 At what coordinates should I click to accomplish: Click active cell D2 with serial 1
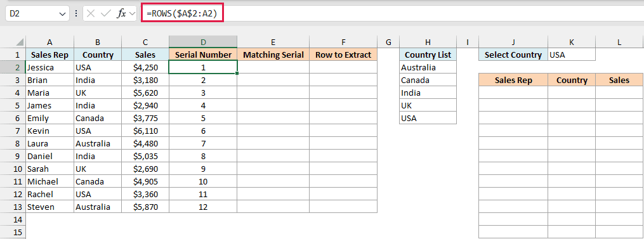[x=203, y=67]
